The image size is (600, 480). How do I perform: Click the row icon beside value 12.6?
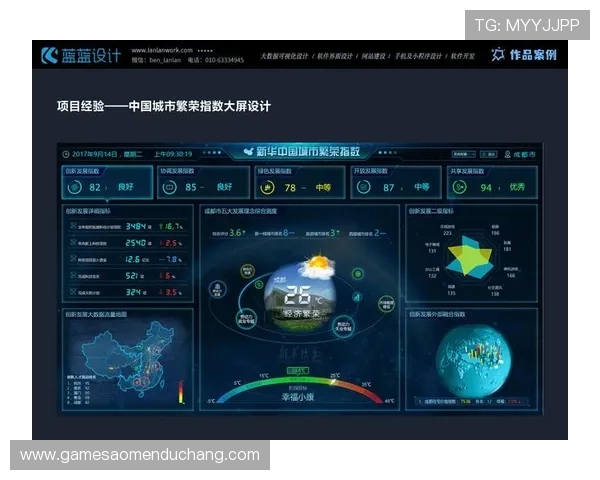(73, 259)
